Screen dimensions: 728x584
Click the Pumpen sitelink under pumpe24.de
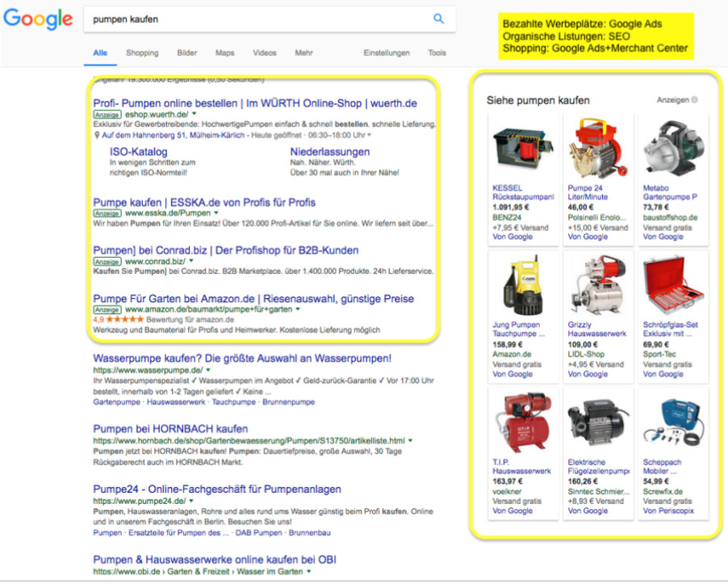coord(107,533)
